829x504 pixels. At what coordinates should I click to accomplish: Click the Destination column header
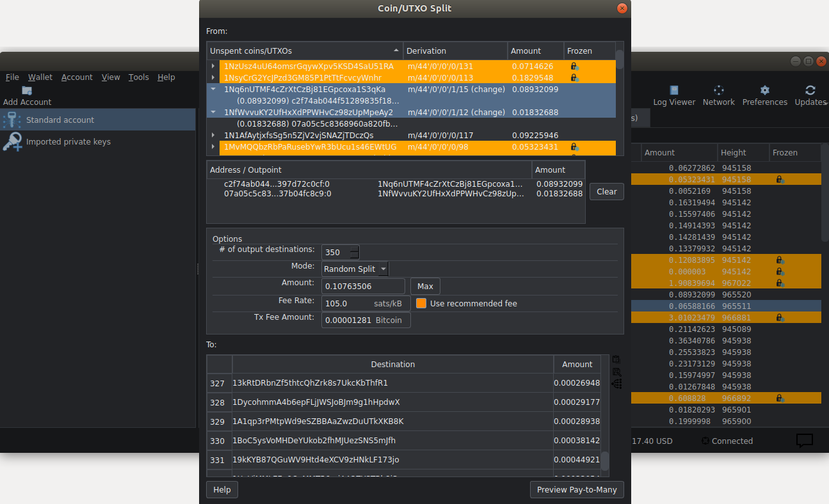[x=392, y=364]
